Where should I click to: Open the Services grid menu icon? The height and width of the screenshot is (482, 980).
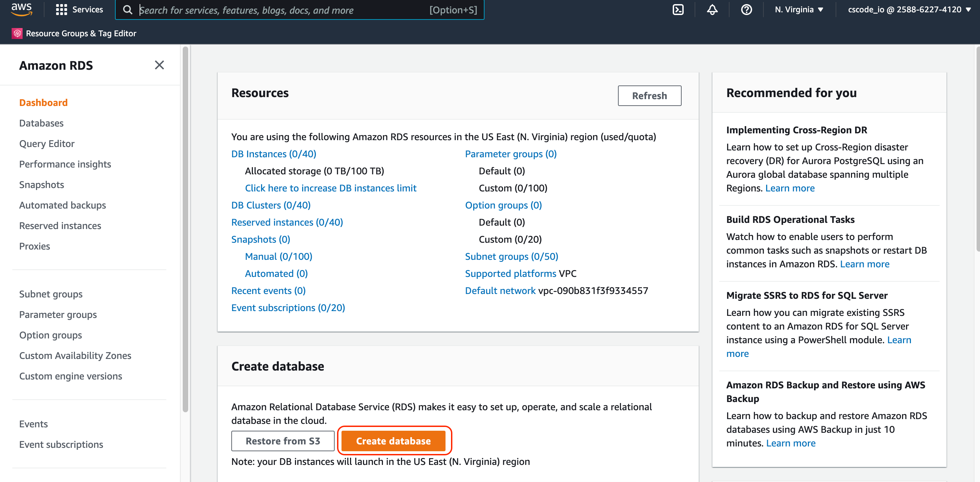click(x=61, y=10)
